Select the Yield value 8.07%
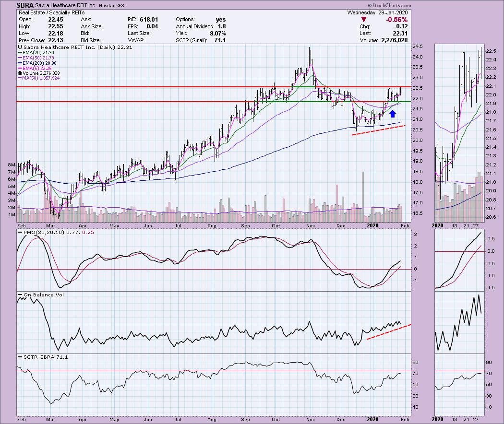 218,34
